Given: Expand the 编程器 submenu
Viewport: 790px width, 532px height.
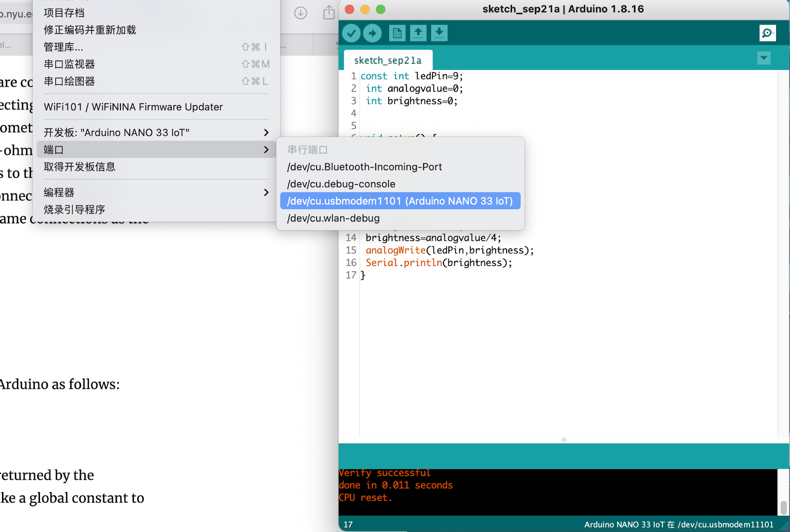Looking at the screenshot, I should pyautogui.click(x=156, y=192).
